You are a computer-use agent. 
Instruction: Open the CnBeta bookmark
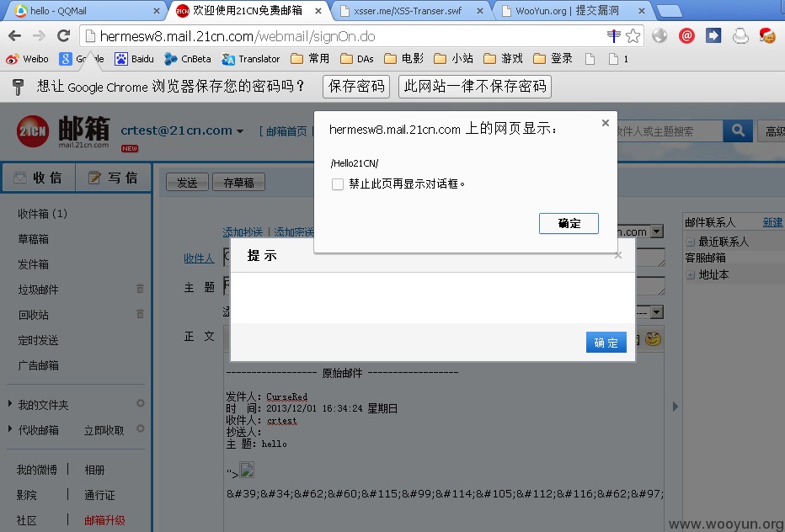pyautogui.click(x=188, y=59)
